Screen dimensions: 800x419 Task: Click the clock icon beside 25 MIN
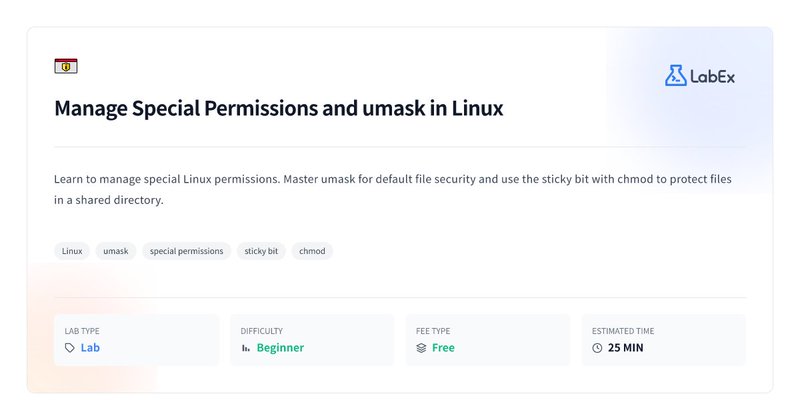click(597, 348)
